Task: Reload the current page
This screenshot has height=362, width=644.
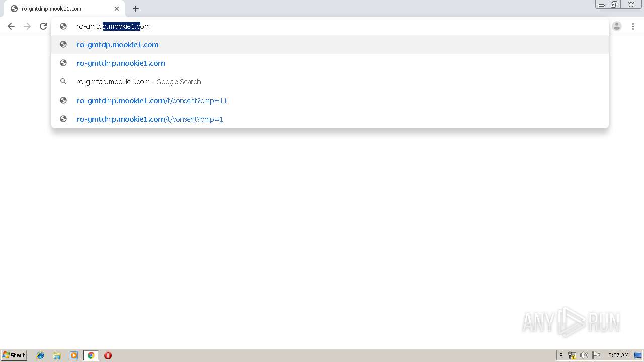Action: point(43,26)
